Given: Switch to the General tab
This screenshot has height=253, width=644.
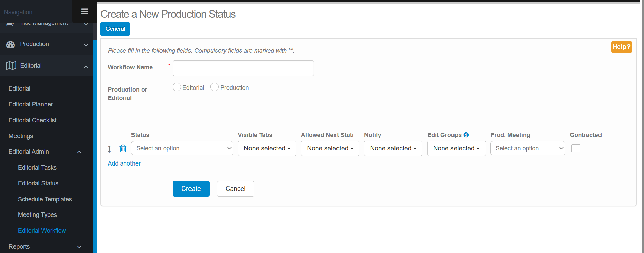Looking at the screenshot, I should (115, 29).
